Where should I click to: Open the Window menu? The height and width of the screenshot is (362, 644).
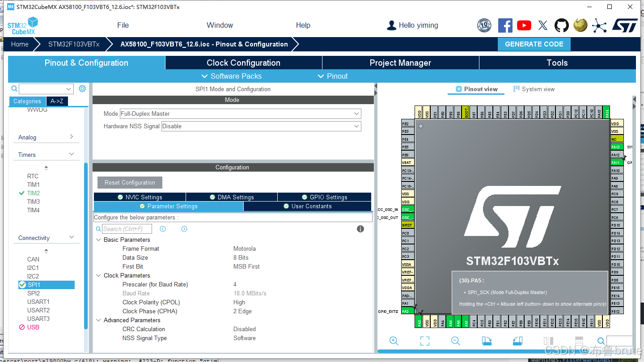coord(220,25)
